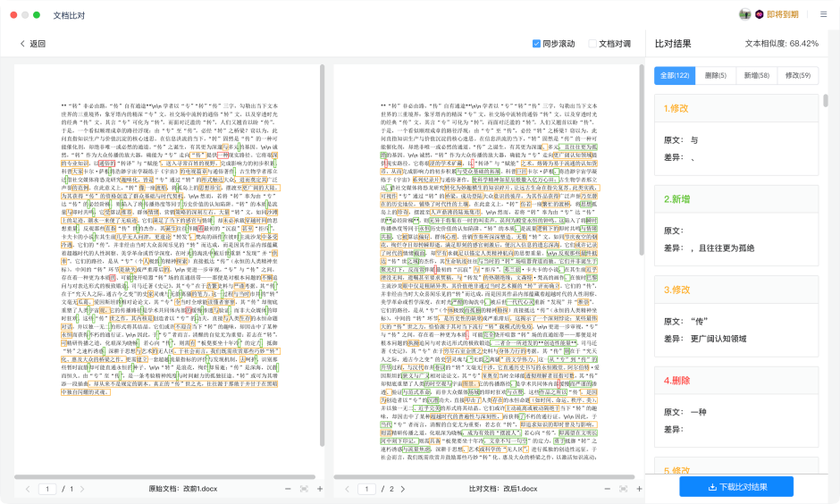
Task: Zoom out the original document pane
Action: coord(288,489)
